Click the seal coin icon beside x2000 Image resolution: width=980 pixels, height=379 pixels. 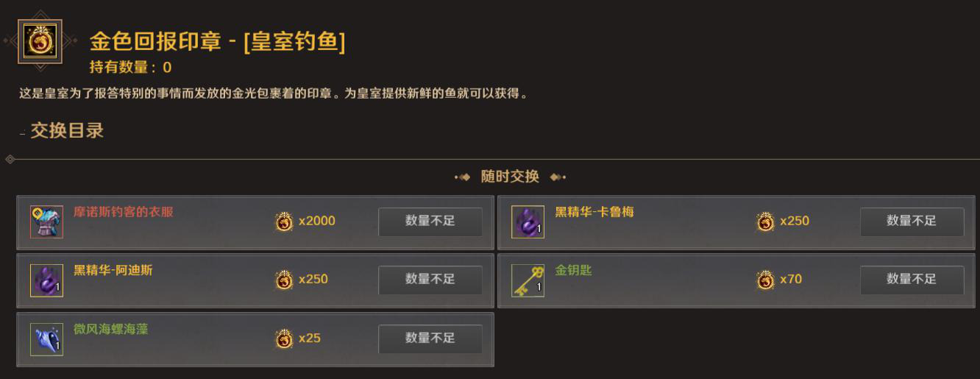(284, 222)
